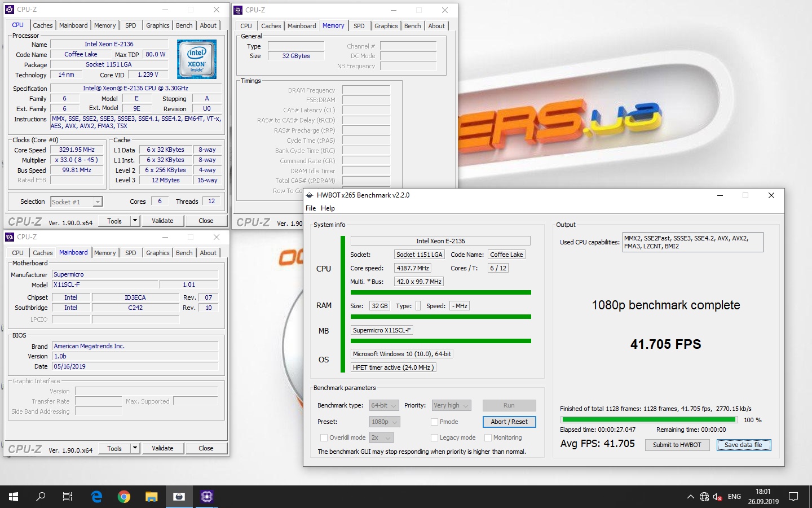Screen dimensions: 812x508
Task: Open SPD tab in Memory CPU-Z window
Action: click(359, 26)
